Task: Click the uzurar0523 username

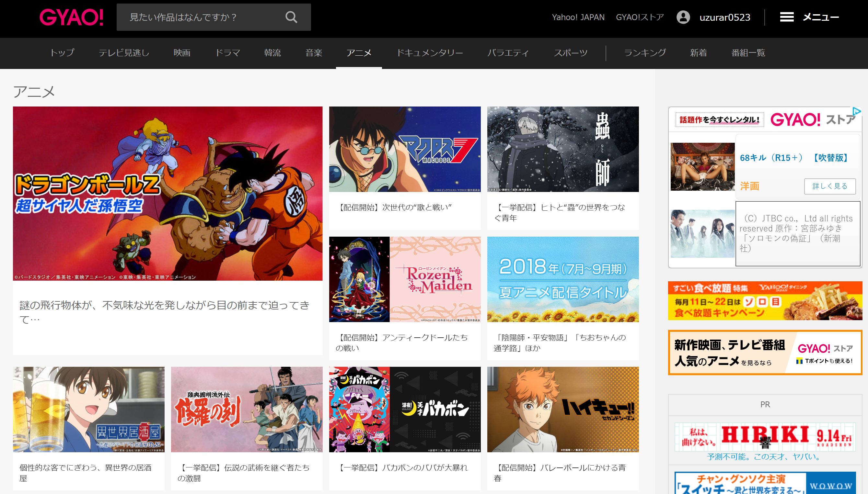Action: pyautogui.click(x=725, y=17)
